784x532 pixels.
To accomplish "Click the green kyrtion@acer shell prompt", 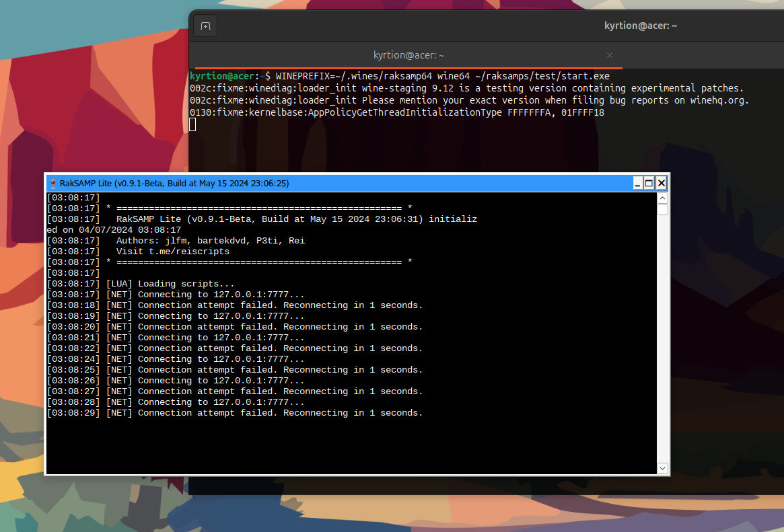I will coord(222,76).
